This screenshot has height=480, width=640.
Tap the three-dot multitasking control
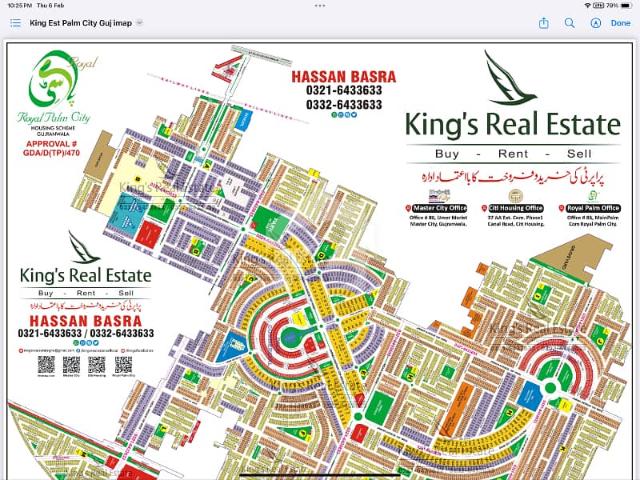coord(320,6)
